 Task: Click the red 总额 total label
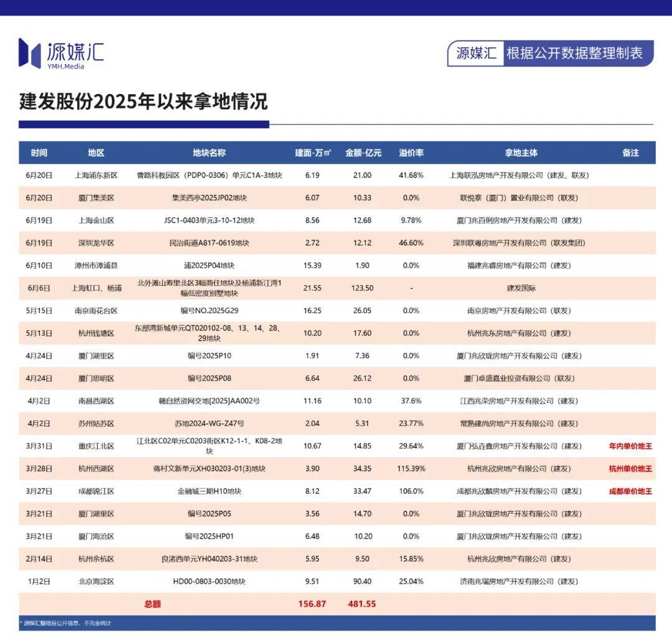point(152,604)
